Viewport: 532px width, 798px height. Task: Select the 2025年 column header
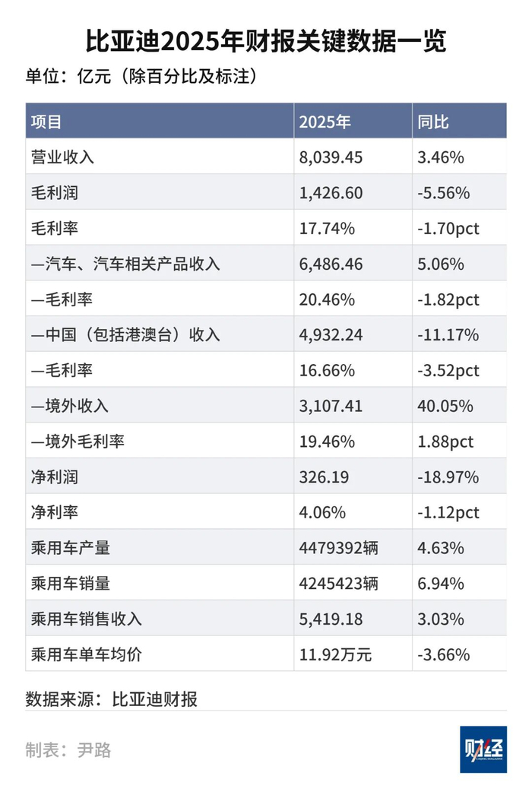[325, 122]
